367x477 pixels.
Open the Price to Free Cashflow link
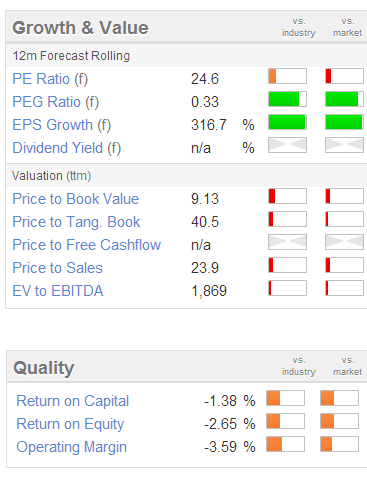click(x=87, y=245)
